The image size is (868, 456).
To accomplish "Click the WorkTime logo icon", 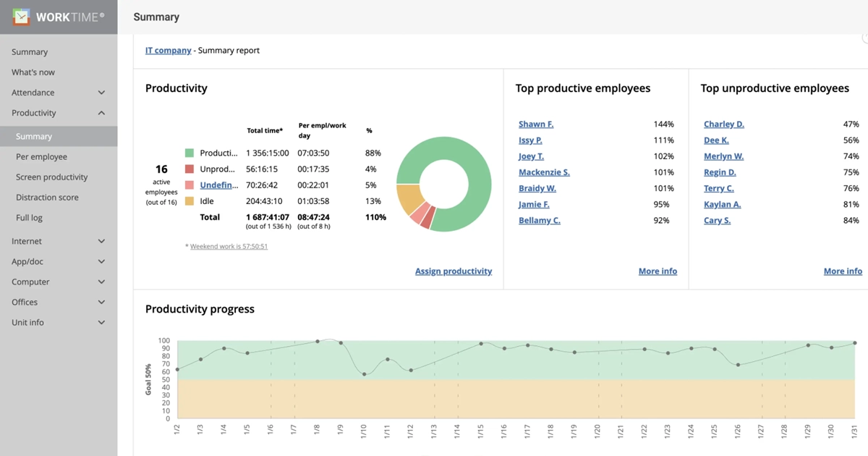I will tap(22, 17).
